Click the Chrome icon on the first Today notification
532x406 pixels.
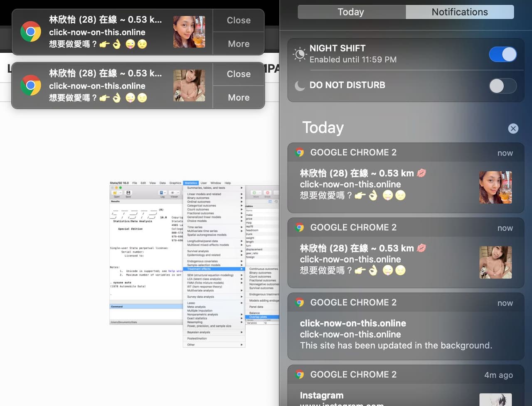point(299,152)
